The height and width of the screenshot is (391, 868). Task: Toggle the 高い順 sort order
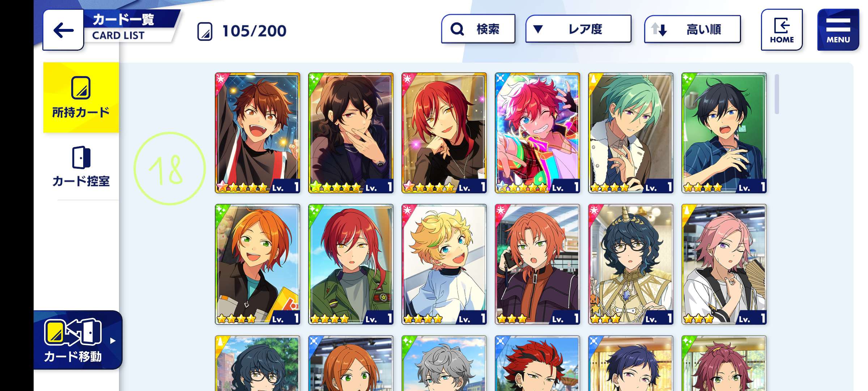[x=692, y=29]
